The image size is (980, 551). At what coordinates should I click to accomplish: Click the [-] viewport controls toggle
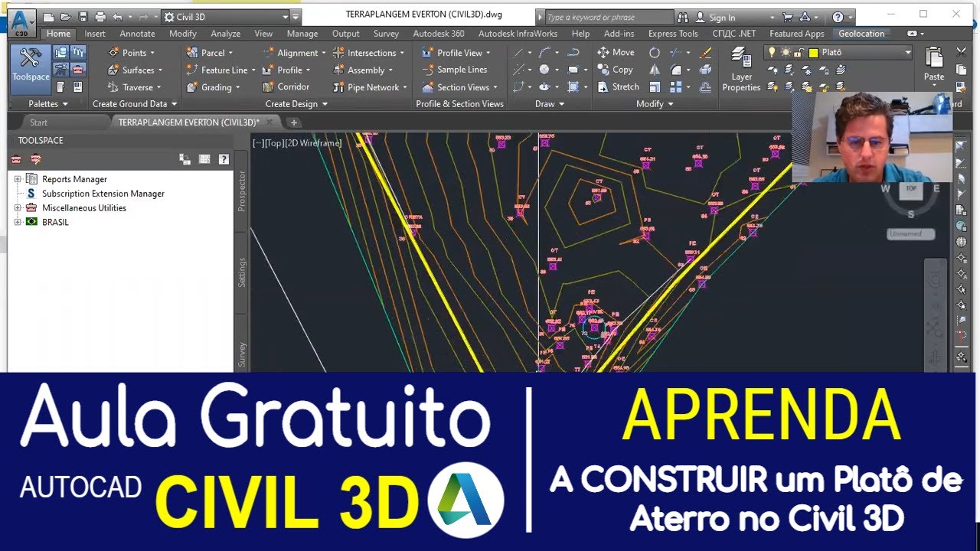coord(258,143)
